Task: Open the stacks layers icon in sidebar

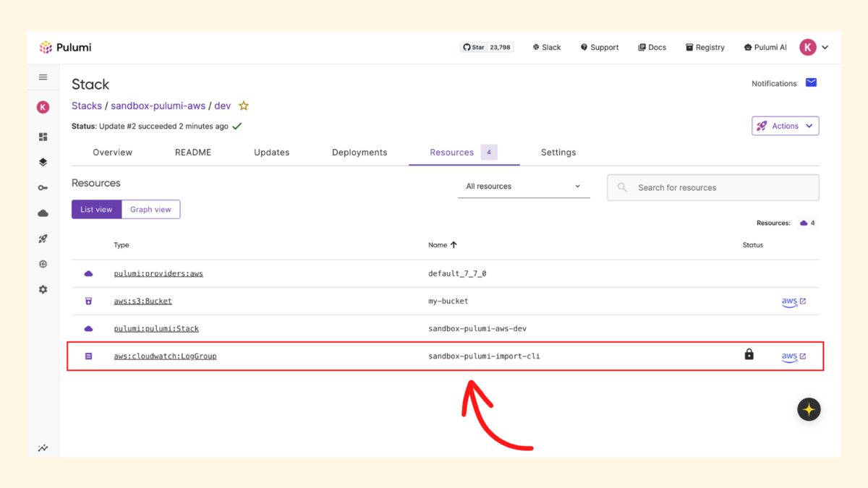Action: tap(43, 162)
